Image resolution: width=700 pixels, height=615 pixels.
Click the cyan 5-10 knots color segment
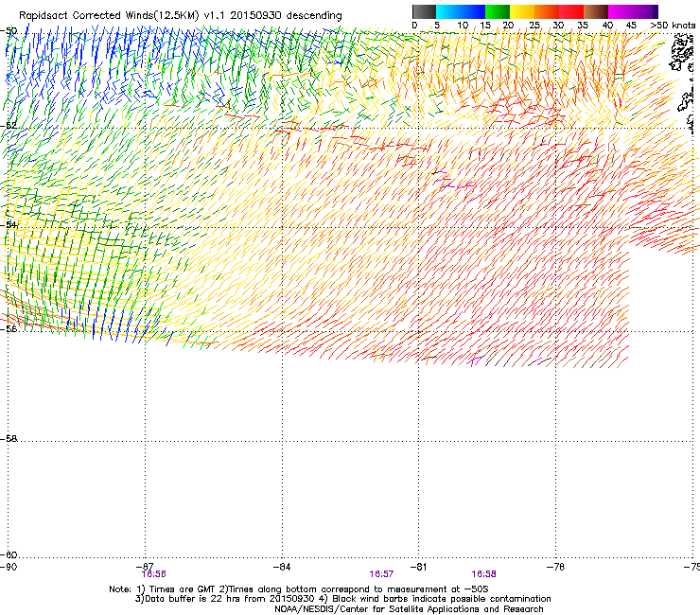click(x=448, y=11)
